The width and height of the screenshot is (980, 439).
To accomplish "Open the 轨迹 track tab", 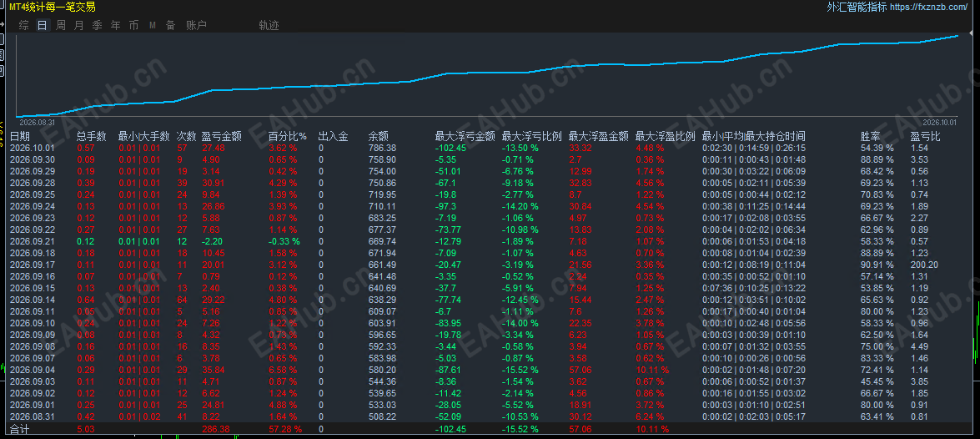I will [x=269, y=26].
